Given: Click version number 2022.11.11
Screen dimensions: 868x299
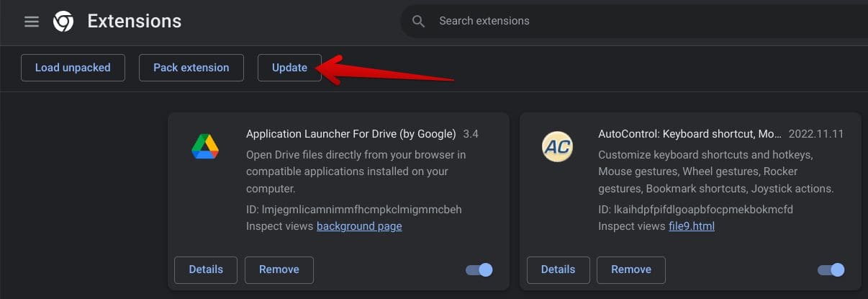Looking at the screenshot, I should point(816,134).
